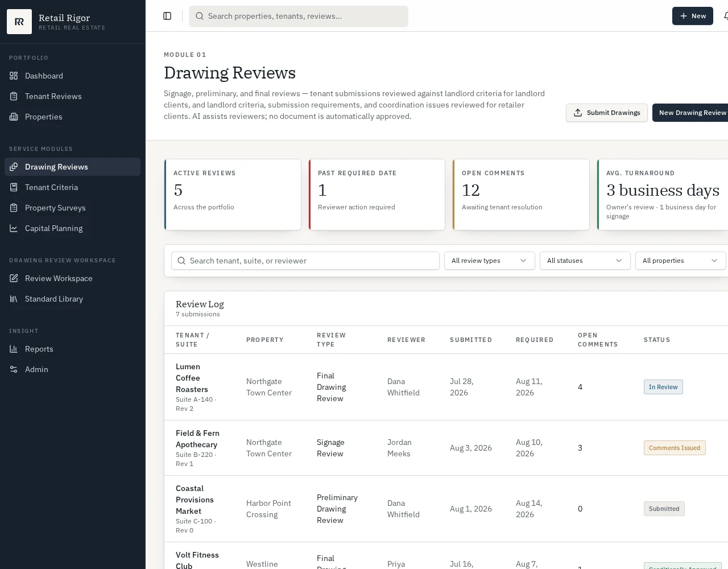Click the Standard Library books icon
This screenshot has height=569, width=728.
(x=14, y=299)
